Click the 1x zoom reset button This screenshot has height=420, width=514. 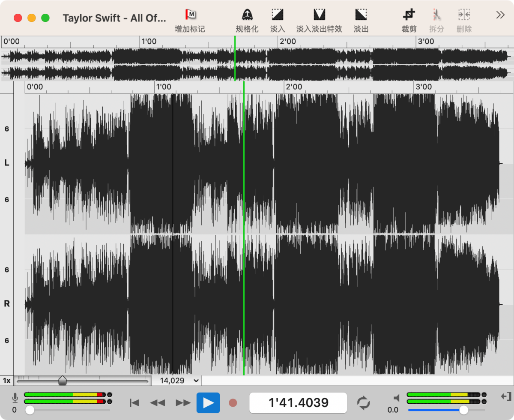[7, 380]
